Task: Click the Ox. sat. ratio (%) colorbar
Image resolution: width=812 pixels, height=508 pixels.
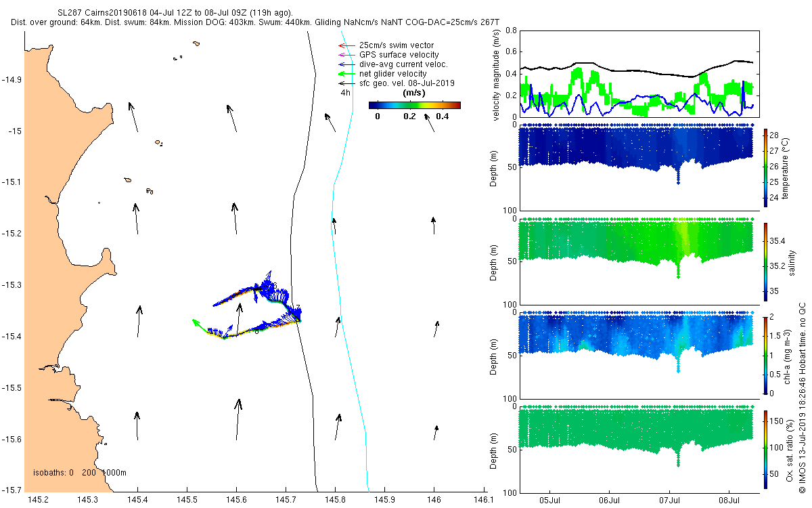Action: [x=767, y=448]
